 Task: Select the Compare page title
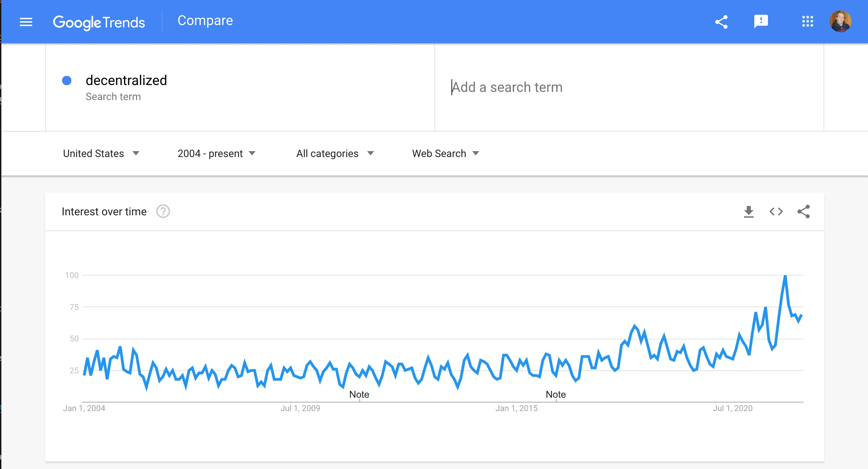coord(205,20)
